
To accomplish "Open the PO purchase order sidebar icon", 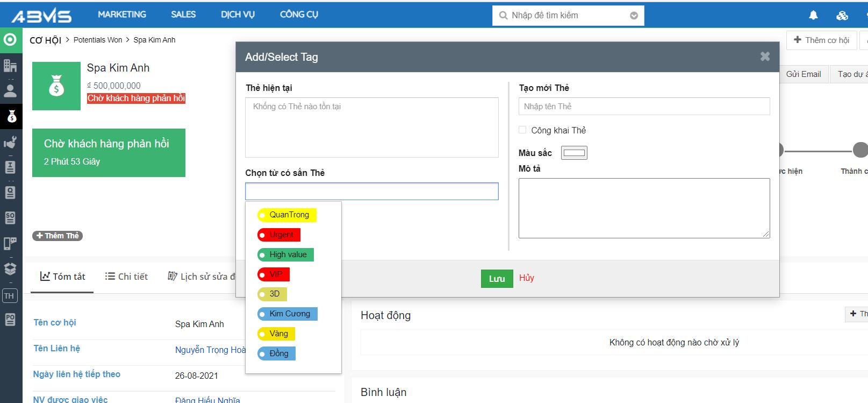I will 10,320.
